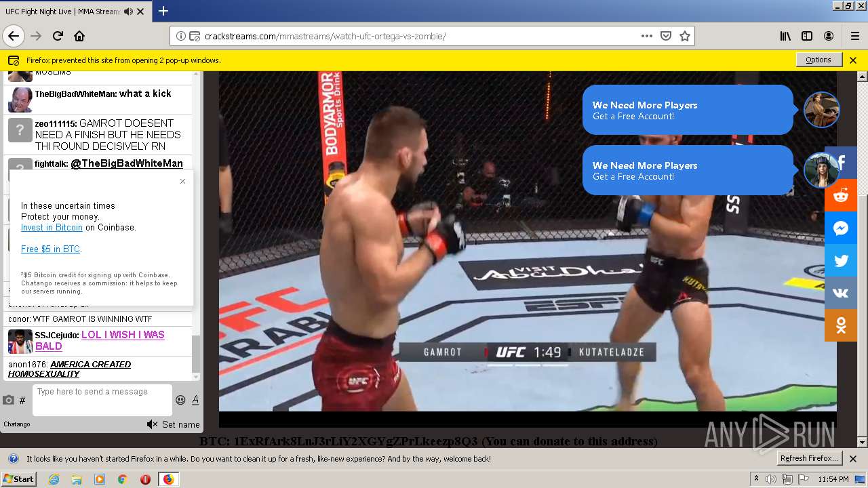The height and width of the screenshot is (488, 868).
Task: Bookmark this page with the star
Action: (x=685, y=36)
